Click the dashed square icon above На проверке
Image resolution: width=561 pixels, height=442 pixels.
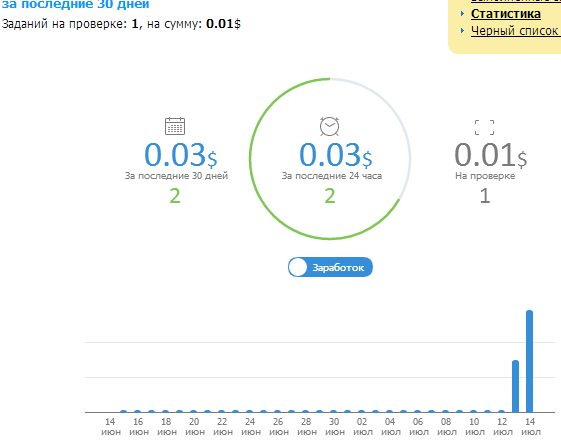[484, 127]
